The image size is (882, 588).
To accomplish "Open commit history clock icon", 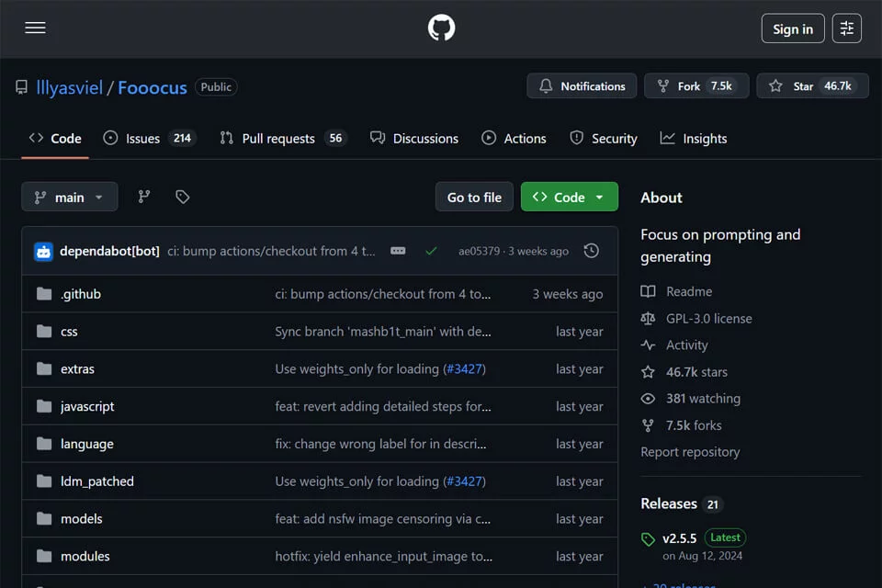I will (591, 251).
